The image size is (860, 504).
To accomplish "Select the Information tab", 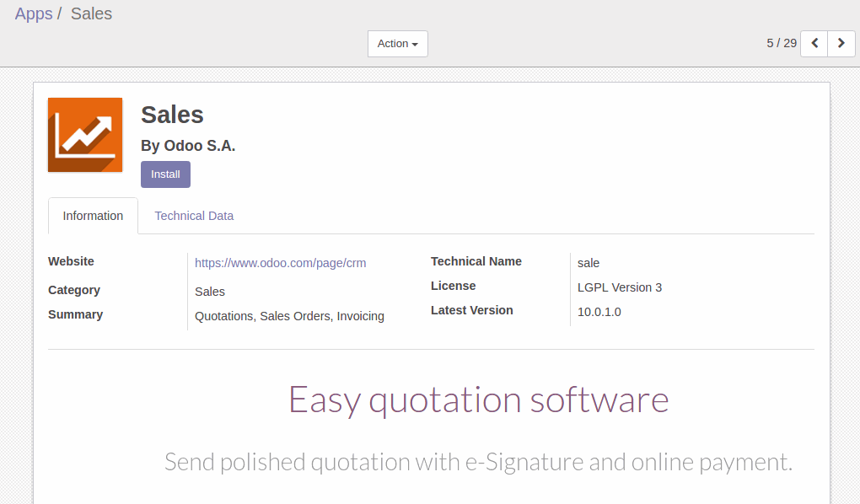I will [x=93, y=216].
